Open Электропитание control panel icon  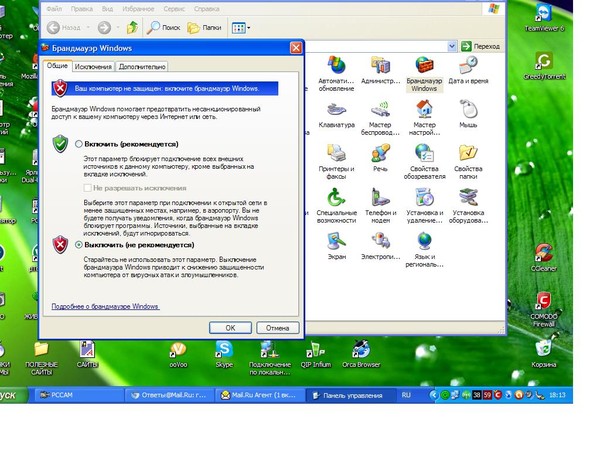coord(380,246)
